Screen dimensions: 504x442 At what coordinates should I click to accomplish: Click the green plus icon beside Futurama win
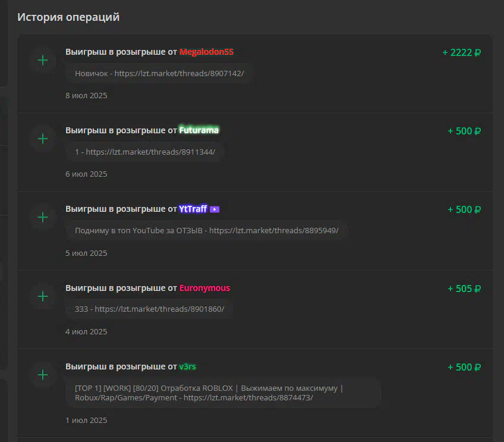(x=43, y=139)
